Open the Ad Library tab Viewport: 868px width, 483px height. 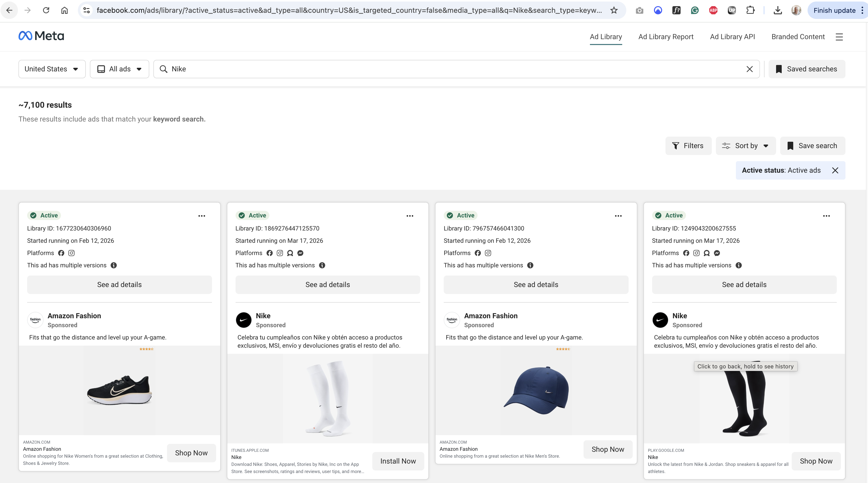pos(606,37)
